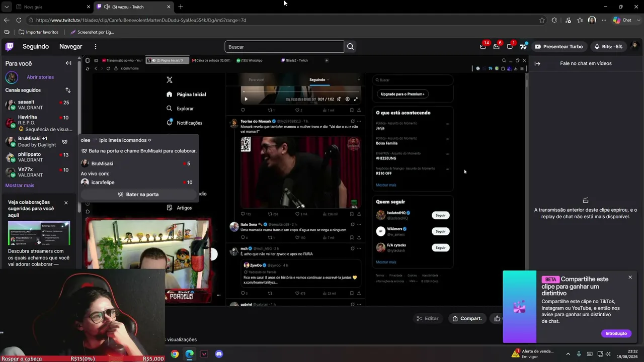The width and height of the screenshot is (644, 362).
Task: Open the Vn77x channel in sidebar
Action: [x=38, y=172]
